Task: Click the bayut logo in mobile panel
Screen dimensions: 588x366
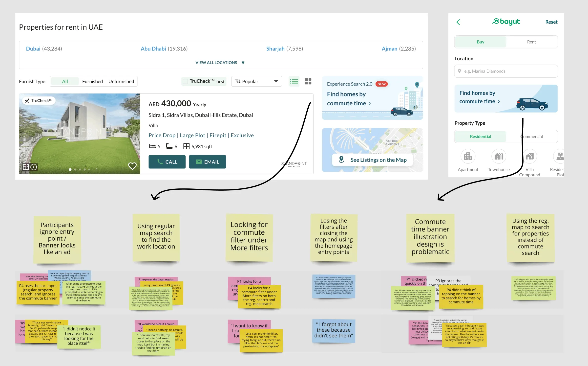Action: click(x=506, y=22)
